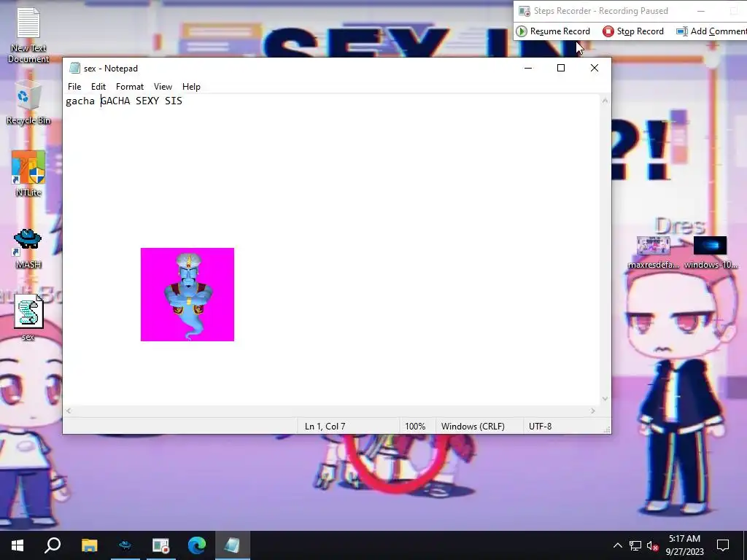Open File Explorer from the taskbar
The image size is (747, 560).
89,545
